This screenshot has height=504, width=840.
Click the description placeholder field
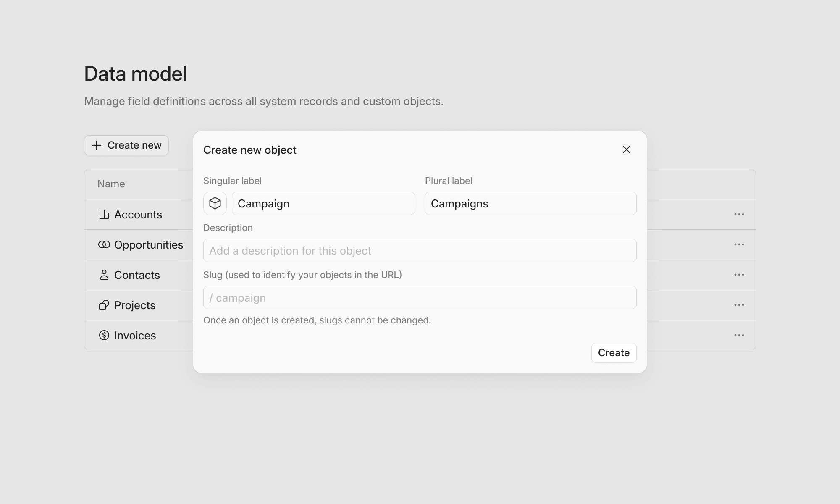[x=420, y=250]
